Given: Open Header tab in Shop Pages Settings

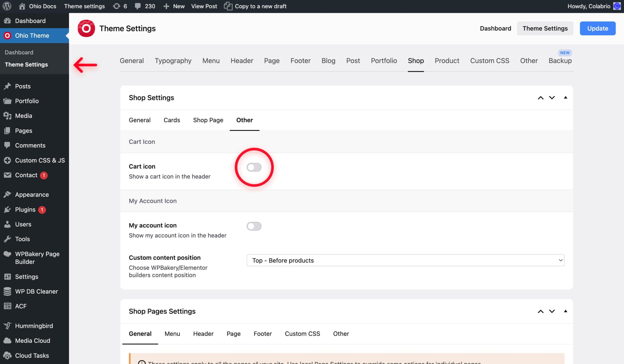Looking at the screenshot, I should 203,334.
